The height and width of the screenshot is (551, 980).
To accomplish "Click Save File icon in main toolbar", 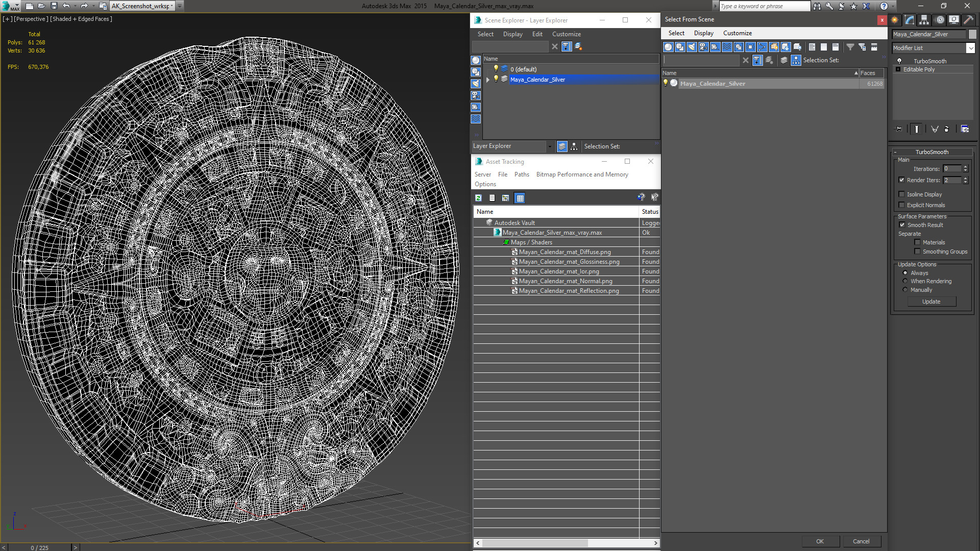I will point(54,6).
